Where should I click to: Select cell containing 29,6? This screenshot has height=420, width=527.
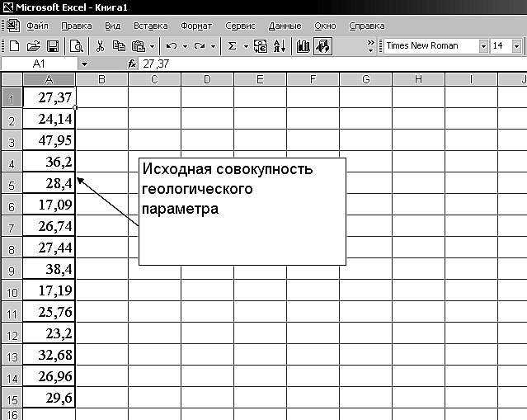click(x=49, y=398)
